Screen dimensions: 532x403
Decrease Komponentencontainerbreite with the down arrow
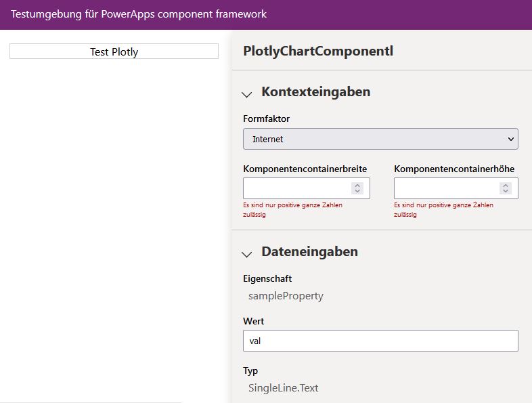(x=357, y=192)
